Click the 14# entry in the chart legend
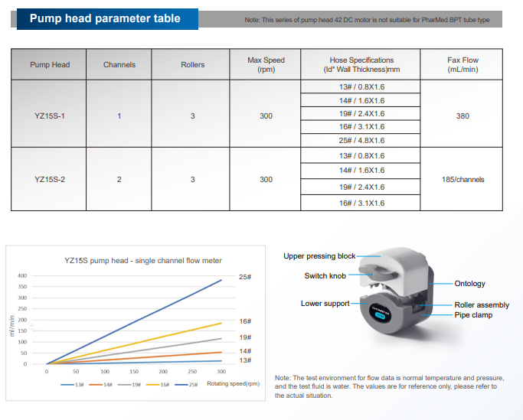 [x=100, y=385]
